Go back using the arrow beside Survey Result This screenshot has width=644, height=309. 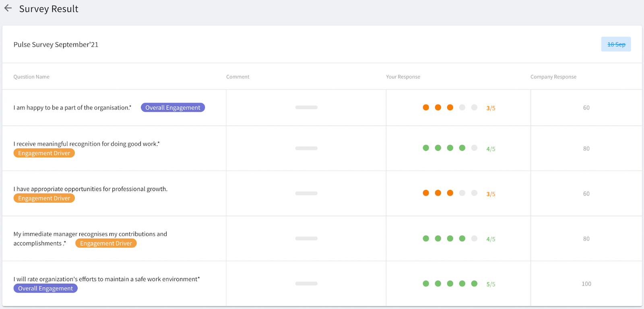[8, 8]
